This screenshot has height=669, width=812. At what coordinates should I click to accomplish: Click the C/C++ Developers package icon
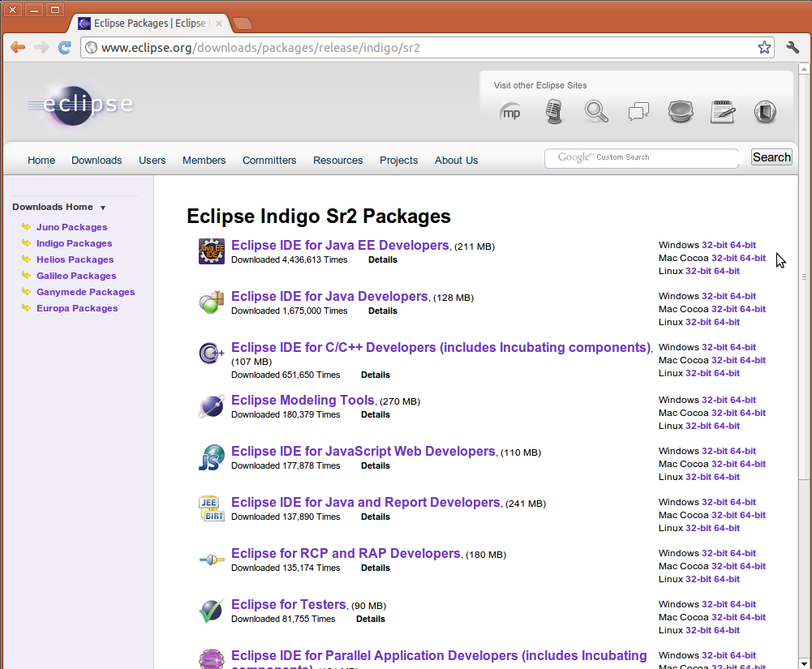click(x=211, y=353)
